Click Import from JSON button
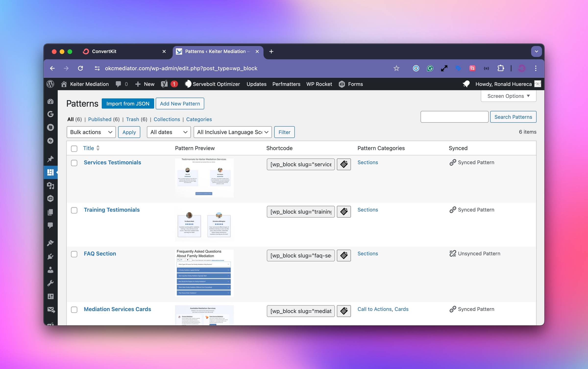 pos(128,103)
